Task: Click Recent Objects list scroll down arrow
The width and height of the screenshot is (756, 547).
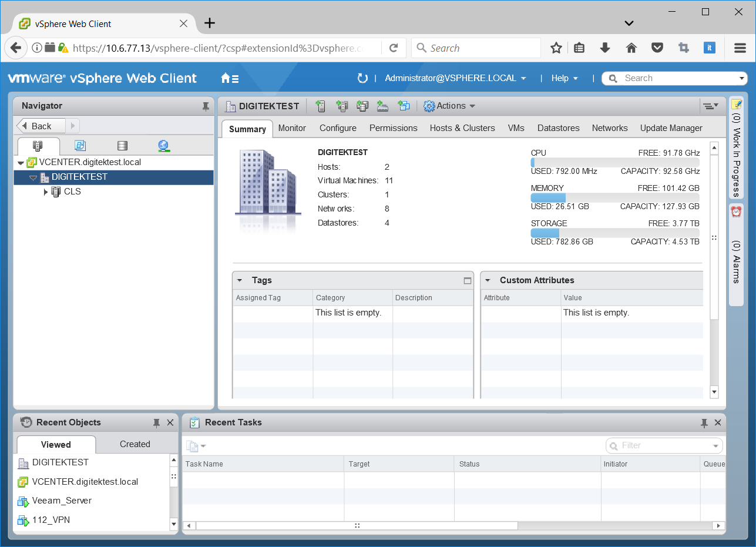Action: click(174, 523)
